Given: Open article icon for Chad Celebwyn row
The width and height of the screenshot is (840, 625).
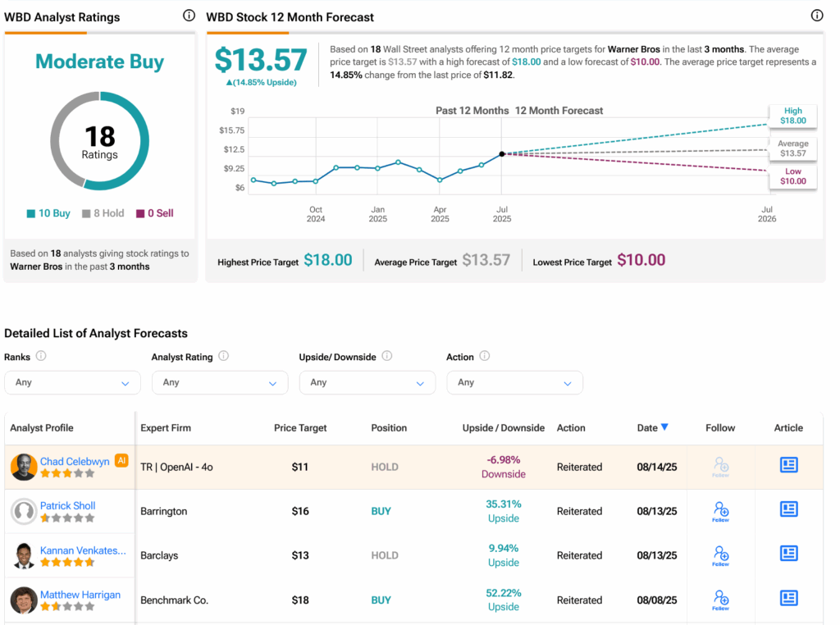Looking at the screenshot, I should coord(788,465).
